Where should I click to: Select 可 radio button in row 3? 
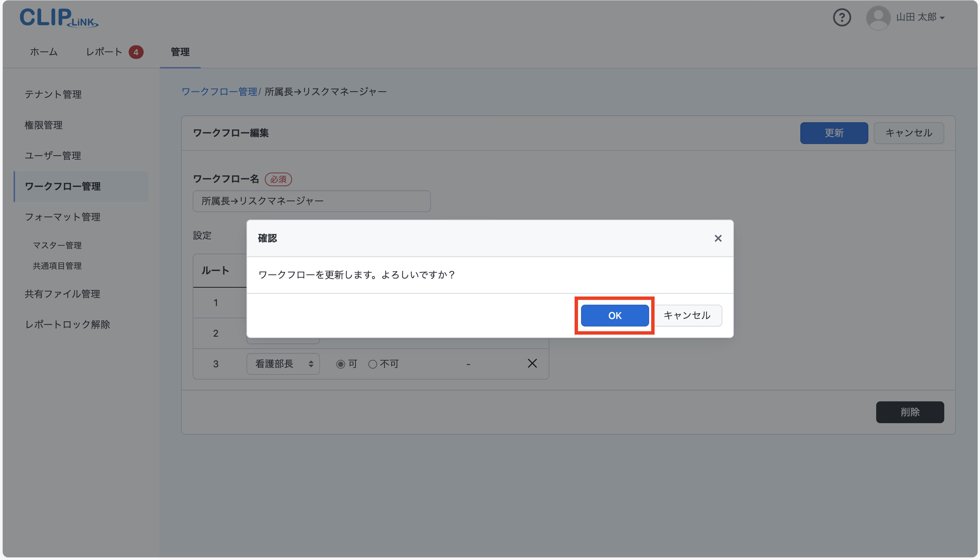coord(340,364)
